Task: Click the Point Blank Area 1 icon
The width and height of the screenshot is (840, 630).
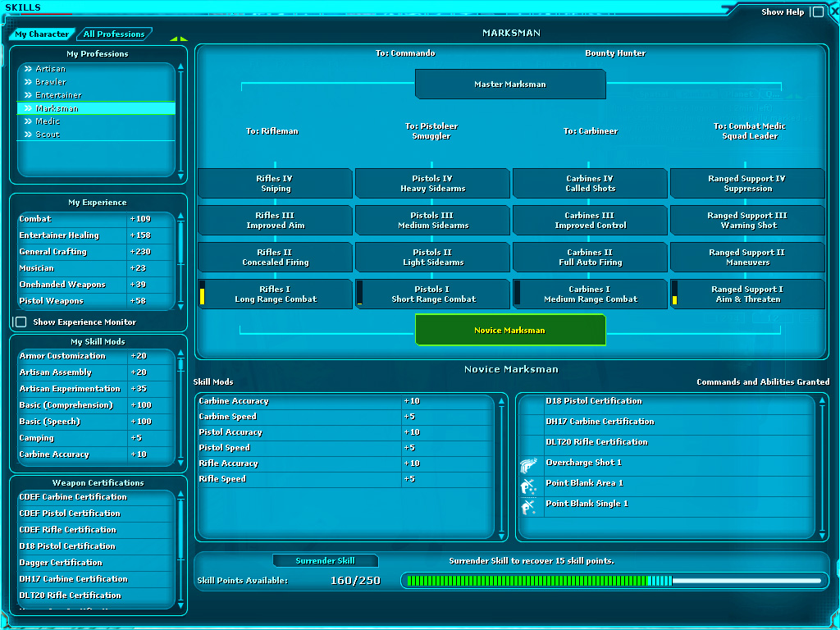Action: [x=529, y=486]
